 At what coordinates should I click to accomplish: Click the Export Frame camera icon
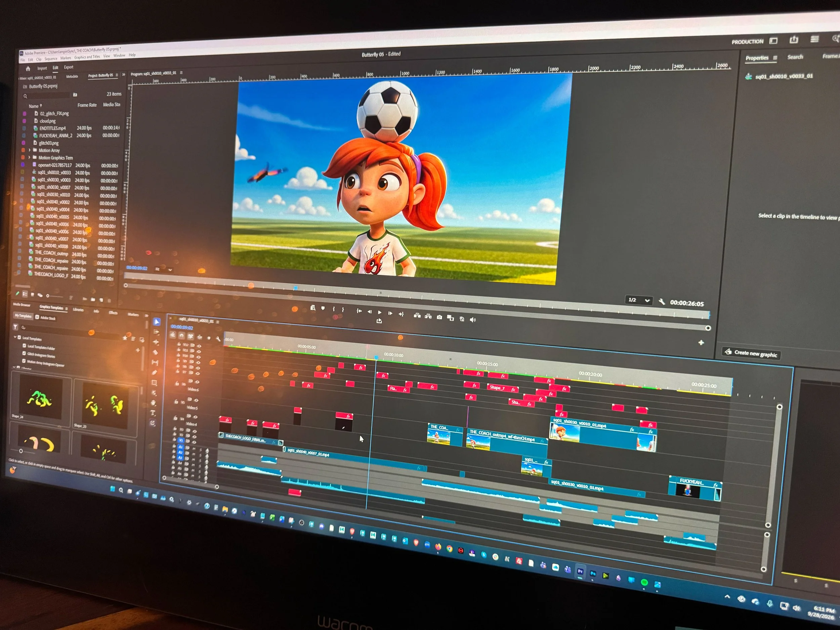(439, 317)
